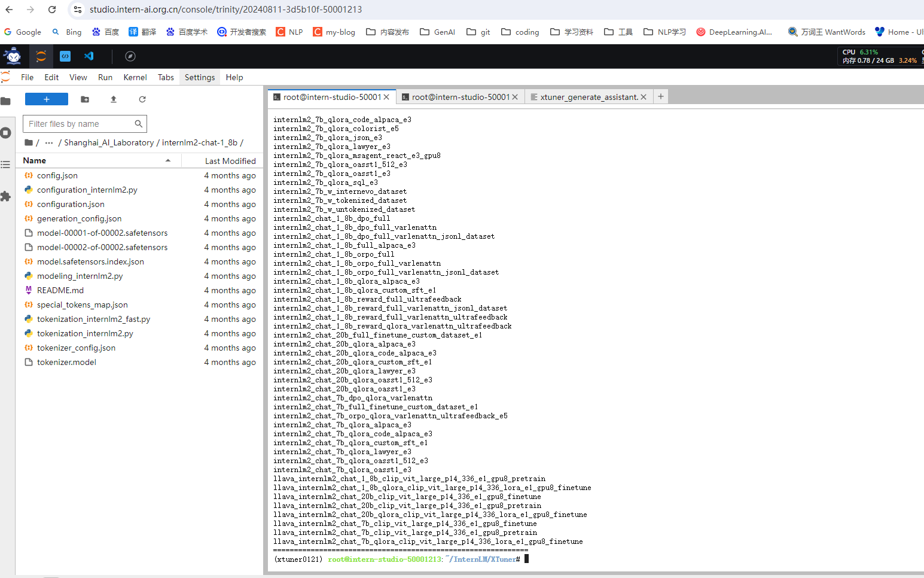The width and height of the screenshot is (924, 578).
Task: Open the git bookmark folder
Action: pyautogui.click(x=478, y=32)
